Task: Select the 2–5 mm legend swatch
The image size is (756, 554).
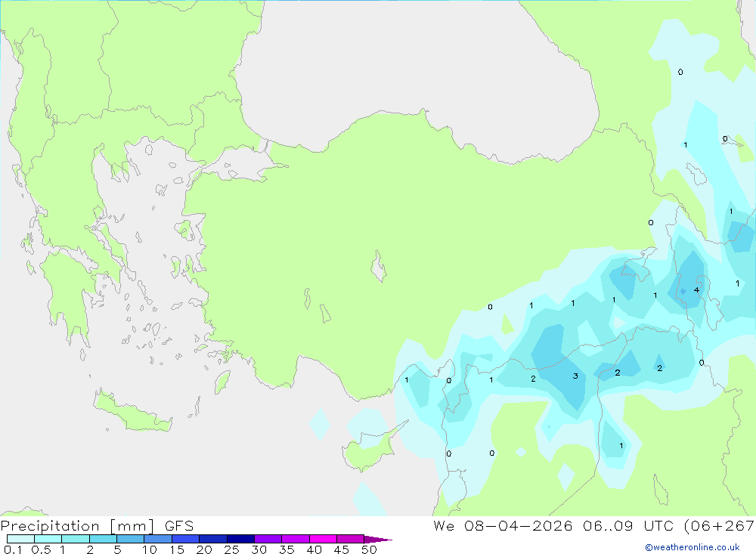Action: click(x=103, y=539)
